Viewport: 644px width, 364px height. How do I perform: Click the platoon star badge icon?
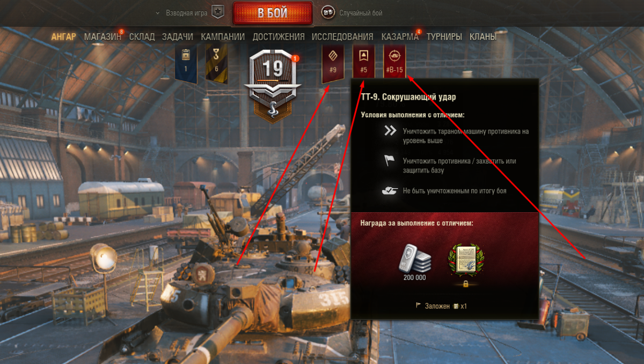coord(217,12)
